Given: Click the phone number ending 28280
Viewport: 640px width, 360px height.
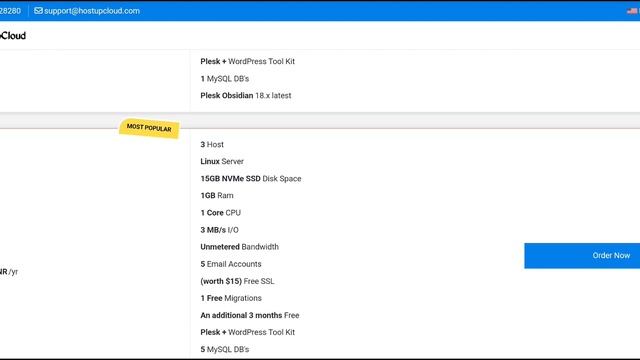Looking at the screenshot, I should [10, 11].
